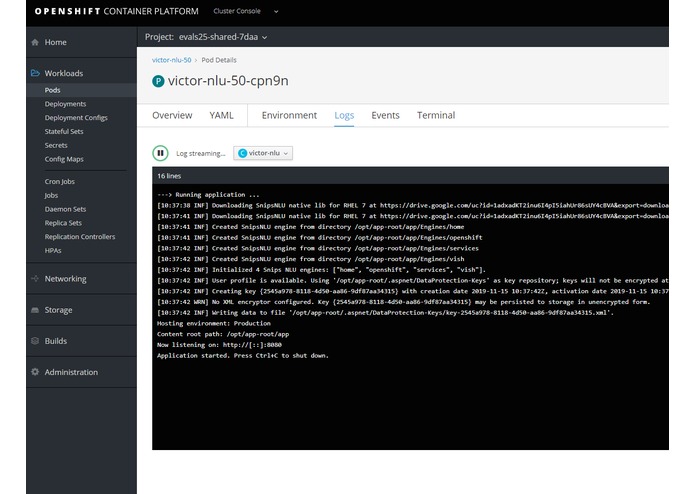The image size is (695, 494).
Task: Click the Administration gear icon
Action: [35, 372]
